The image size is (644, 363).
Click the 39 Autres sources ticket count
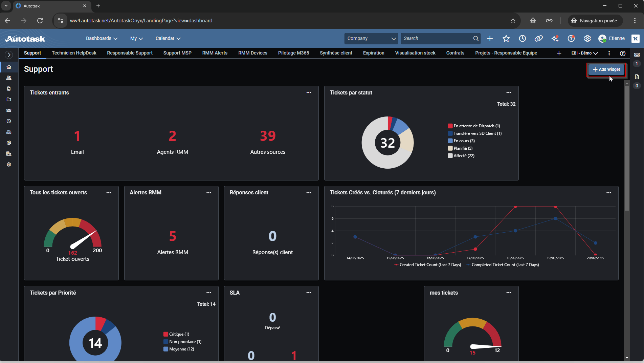pos(268,136)
